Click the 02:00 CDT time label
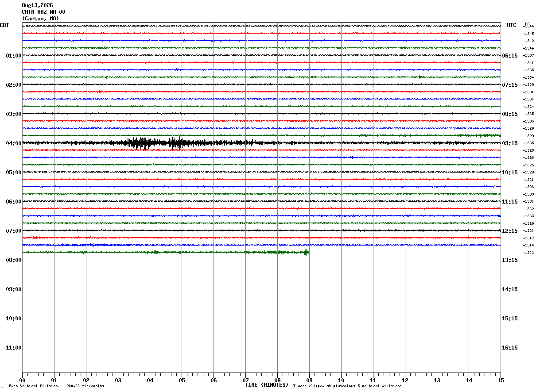536x392 pixels. pos(14,85)
